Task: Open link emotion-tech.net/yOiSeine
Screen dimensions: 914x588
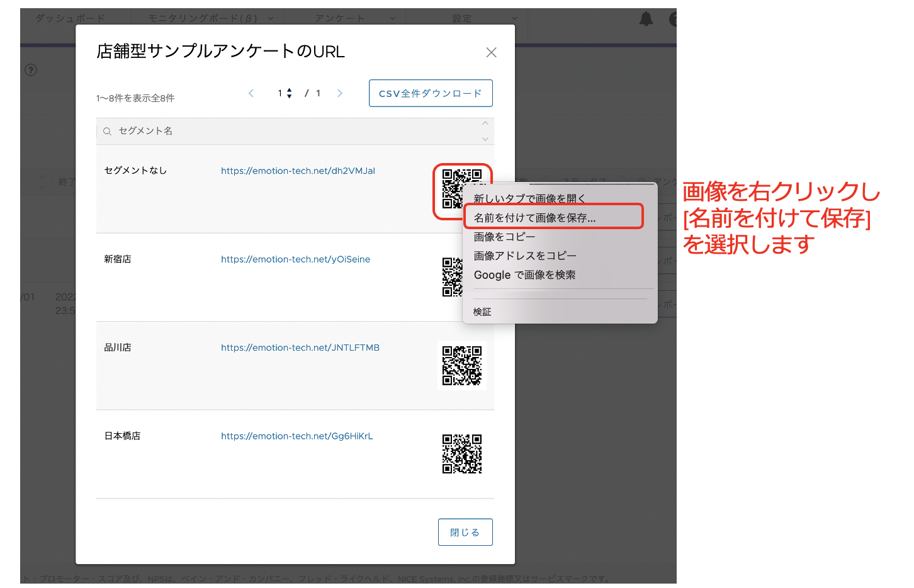Action: (x=295, y=259)
